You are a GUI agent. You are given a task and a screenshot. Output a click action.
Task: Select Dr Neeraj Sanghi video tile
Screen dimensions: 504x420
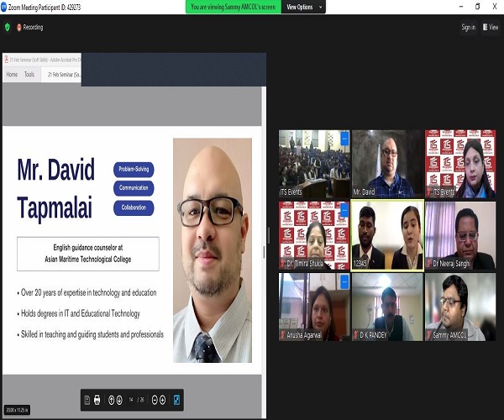460,235
